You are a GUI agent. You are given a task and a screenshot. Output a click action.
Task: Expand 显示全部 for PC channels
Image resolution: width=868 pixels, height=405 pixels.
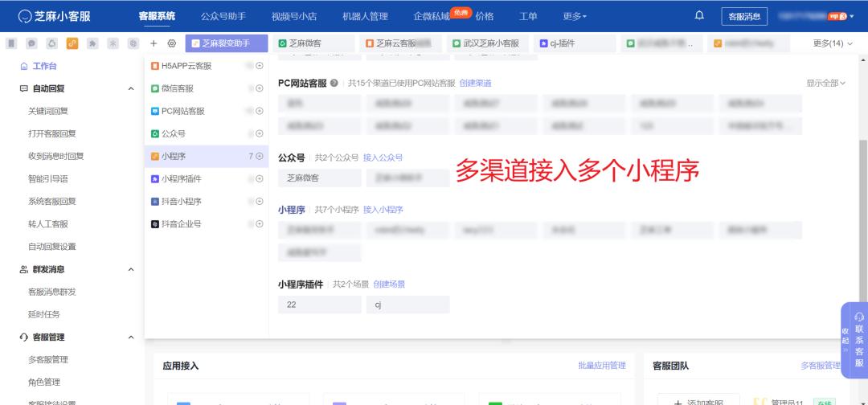(x=825, y=83)
